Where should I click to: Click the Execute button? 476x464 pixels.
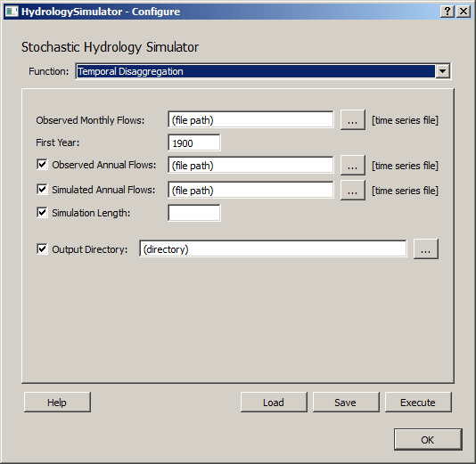418,403
